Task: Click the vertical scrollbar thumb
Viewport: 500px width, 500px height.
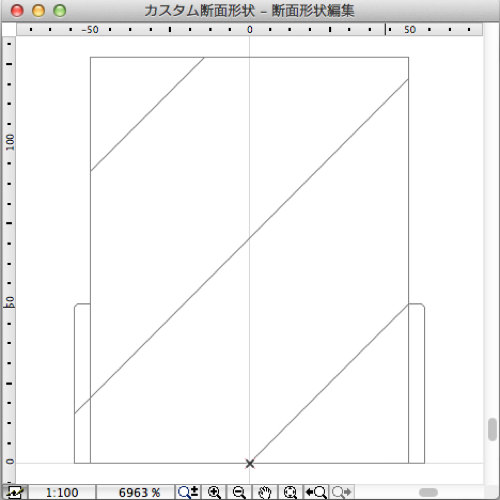Action: pyautogui.click(x=492, y=429)
